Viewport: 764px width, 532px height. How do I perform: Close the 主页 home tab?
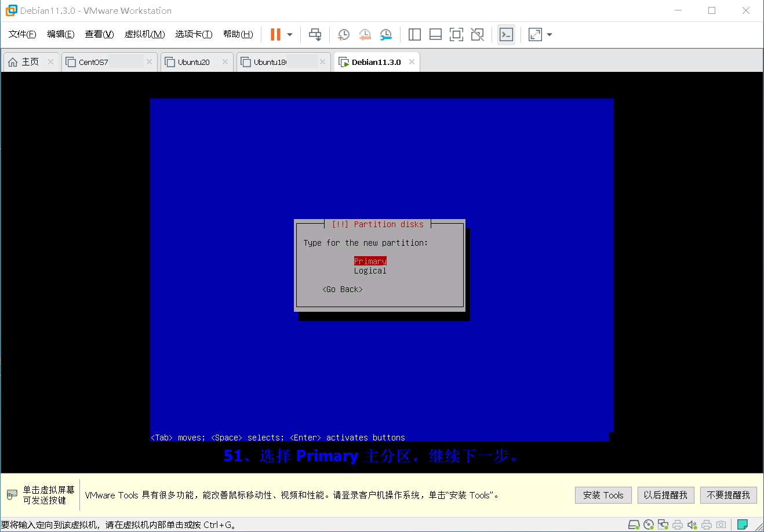click(51, 62)
